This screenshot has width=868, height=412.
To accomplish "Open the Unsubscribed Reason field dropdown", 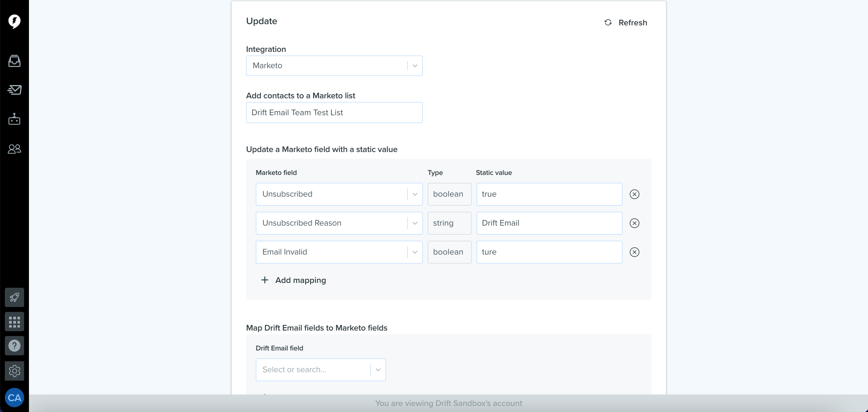I will coord(339,223).
